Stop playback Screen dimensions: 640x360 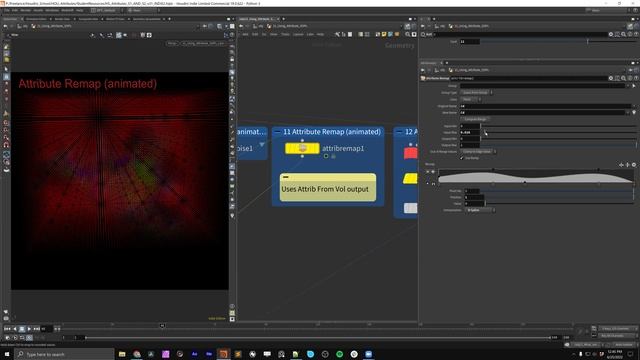(22, 329)
